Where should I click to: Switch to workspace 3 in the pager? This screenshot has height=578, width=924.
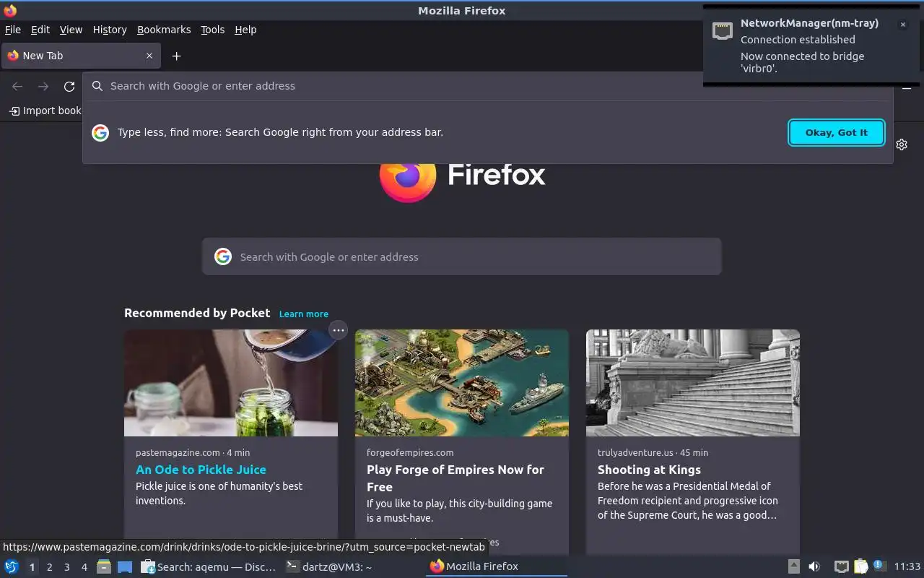(x=66, y=567)
